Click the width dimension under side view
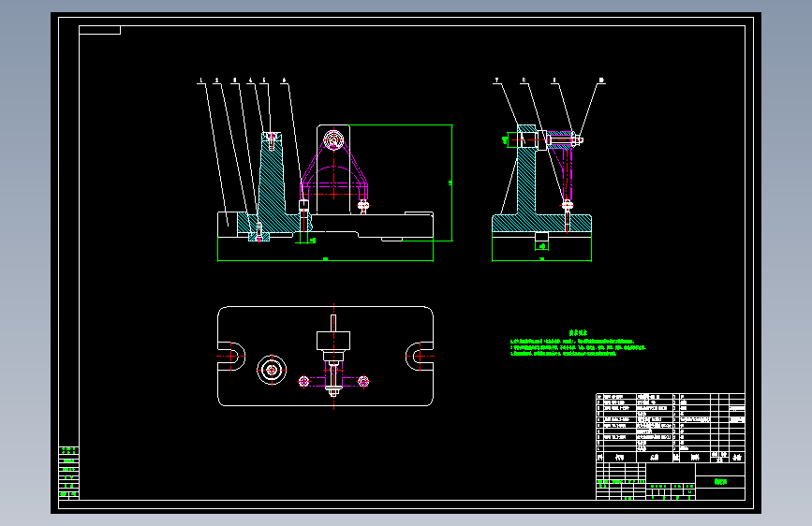The width and height of the screenshot is (812, 526). pos(541,259)
